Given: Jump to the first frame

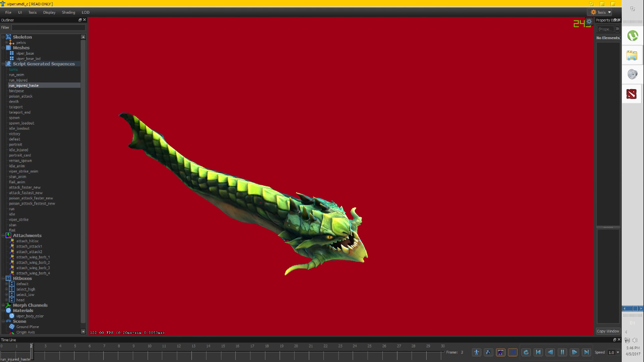Looking at the screenshot, I should point(538,352).
